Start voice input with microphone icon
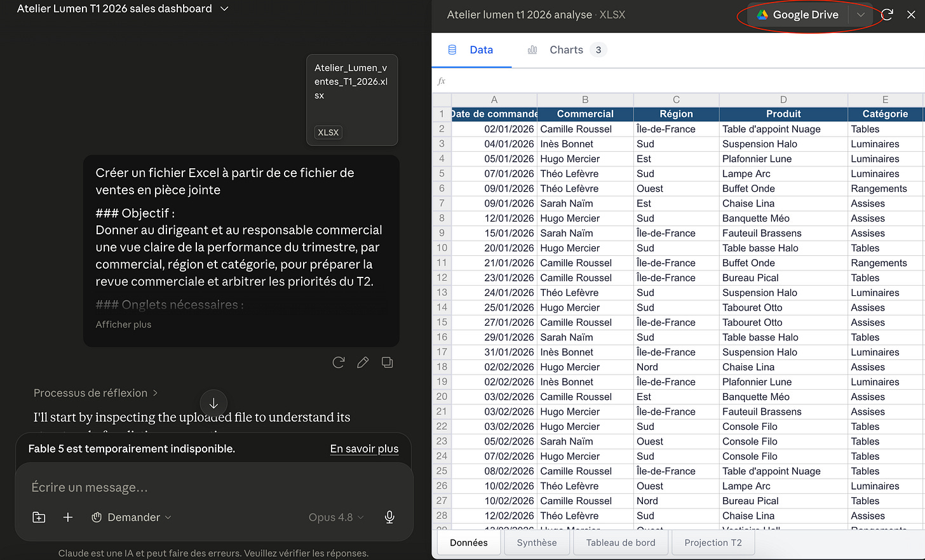The image size is (925, 560). click(389, 517)
